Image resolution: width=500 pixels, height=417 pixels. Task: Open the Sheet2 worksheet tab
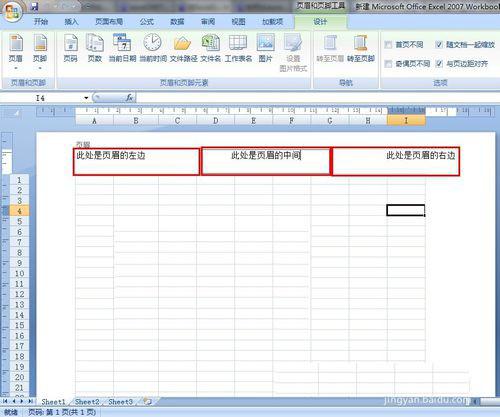87,402
